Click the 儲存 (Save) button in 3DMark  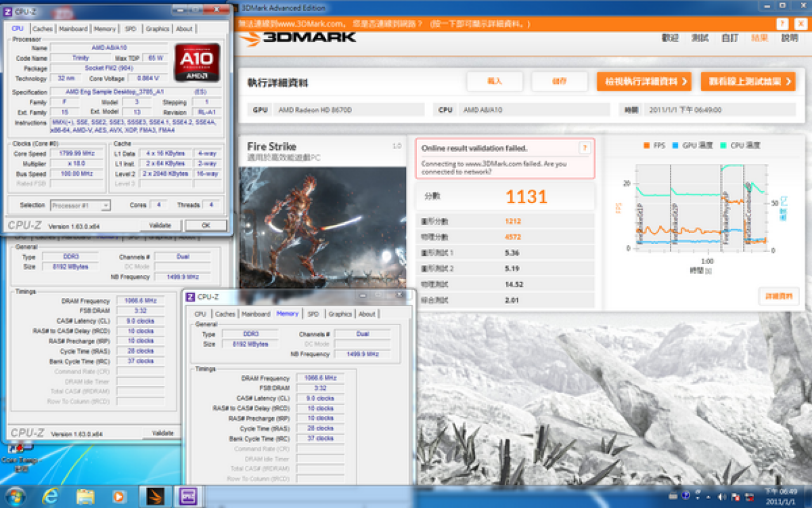tap(560, 81)
